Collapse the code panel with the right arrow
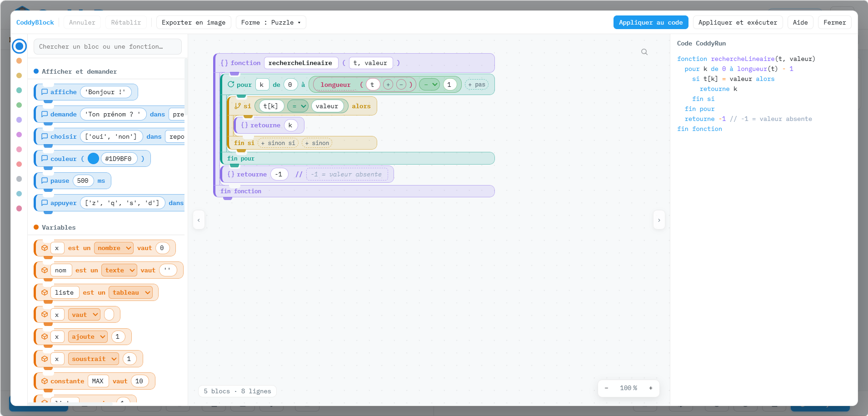Viewport: 868px width, 416px height. coord(659,220)
